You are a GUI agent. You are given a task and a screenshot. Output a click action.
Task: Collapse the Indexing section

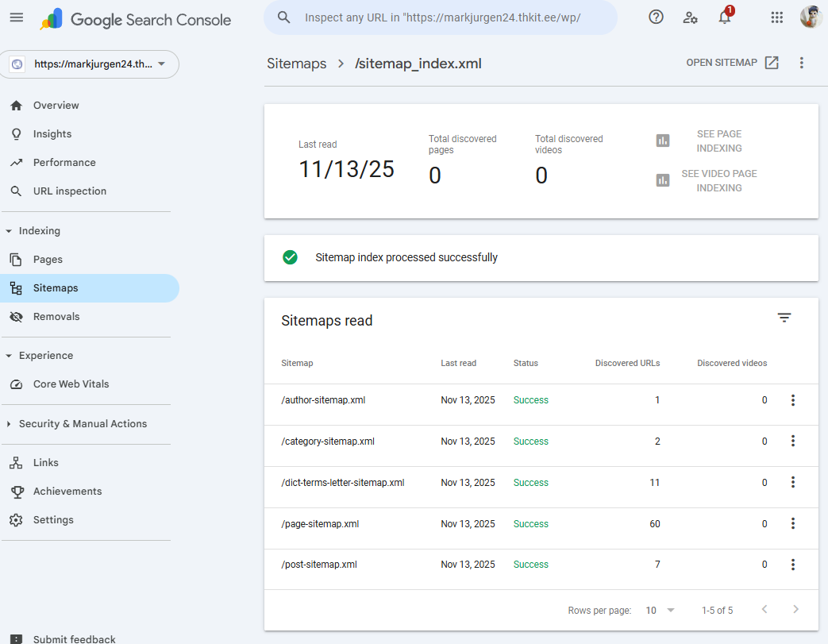(x=10, y=231)
